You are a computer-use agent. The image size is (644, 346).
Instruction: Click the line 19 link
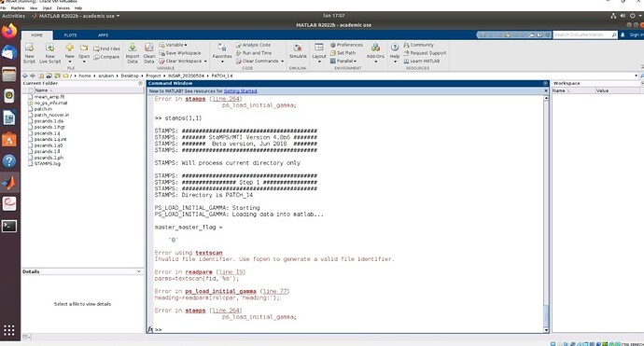tap(231, 272)
